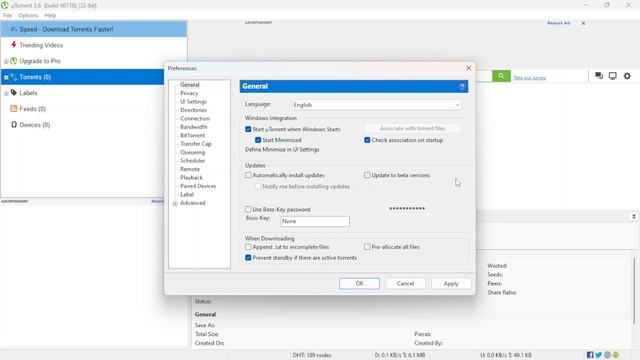The width and height of the screenshot is (640, 360).
Task: Click the Devices phone icon
Action: tap(14, 124)
